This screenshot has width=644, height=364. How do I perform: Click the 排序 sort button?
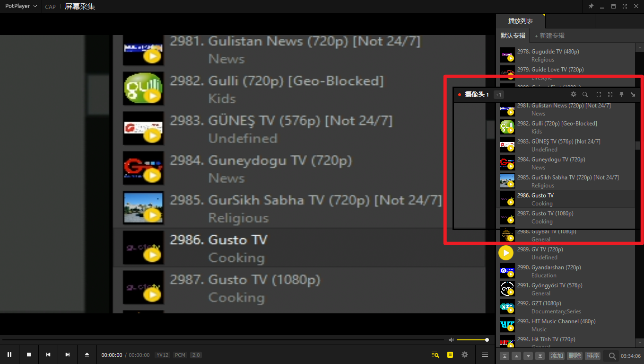point(592,356)
